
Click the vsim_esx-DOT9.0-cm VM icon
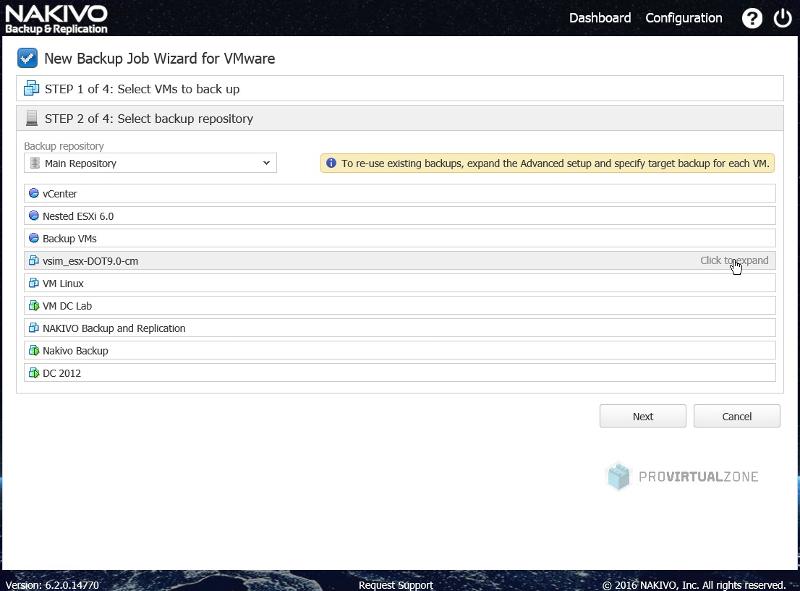pos(34,261)
